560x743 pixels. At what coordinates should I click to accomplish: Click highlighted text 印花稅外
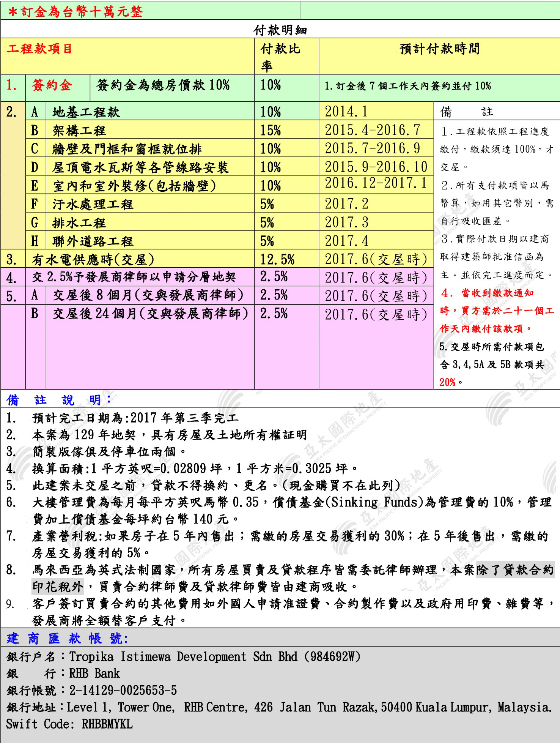57,587
